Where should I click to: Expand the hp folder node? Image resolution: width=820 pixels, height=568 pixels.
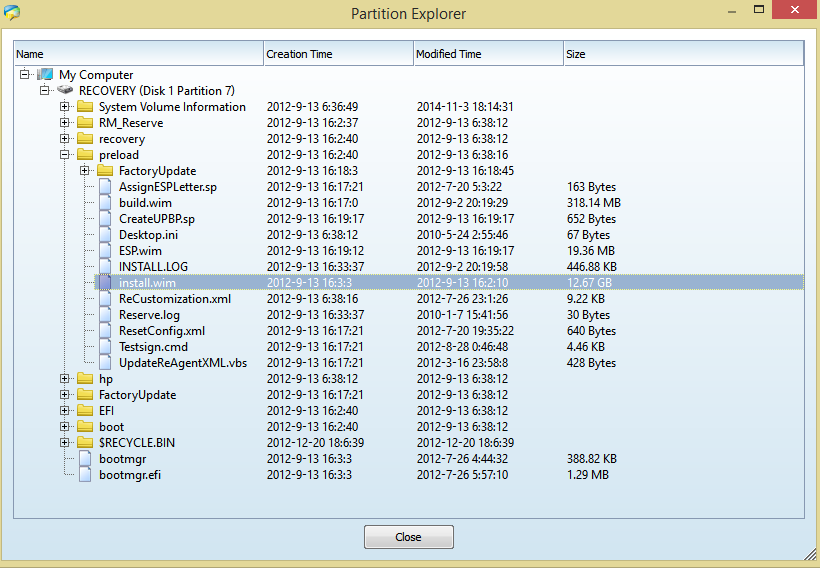click(x=64, y=379)
